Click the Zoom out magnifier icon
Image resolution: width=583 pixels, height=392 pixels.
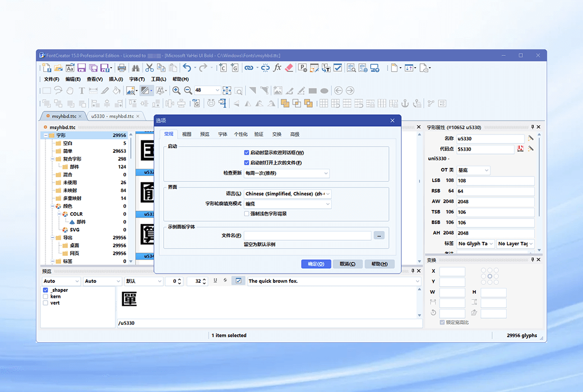point(188,90)
